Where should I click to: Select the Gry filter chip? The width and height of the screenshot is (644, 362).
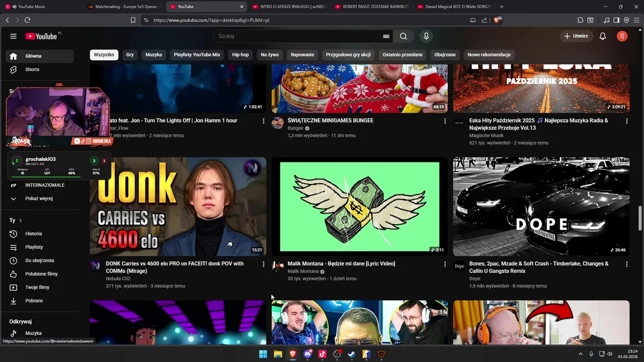130,55
